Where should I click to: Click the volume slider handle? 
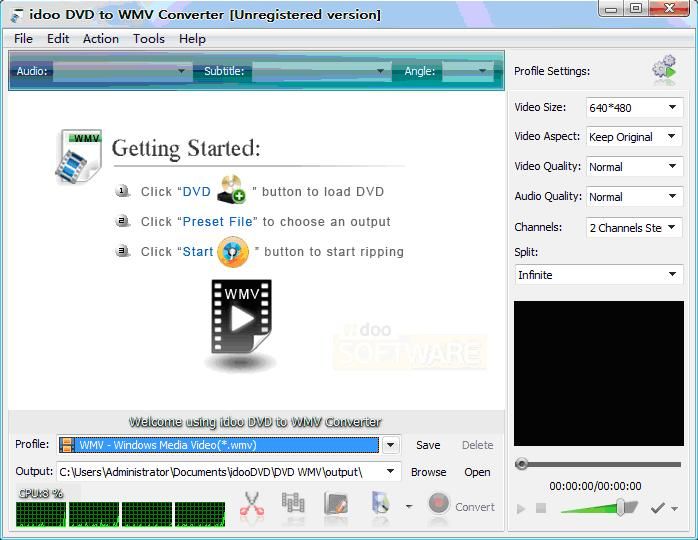[x=621, y=507]
